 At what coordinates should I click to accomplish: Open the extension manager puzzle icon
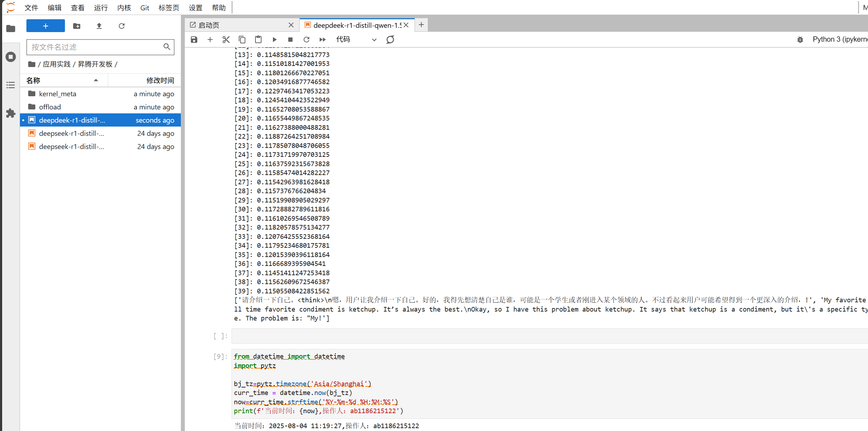click(11, 113)
